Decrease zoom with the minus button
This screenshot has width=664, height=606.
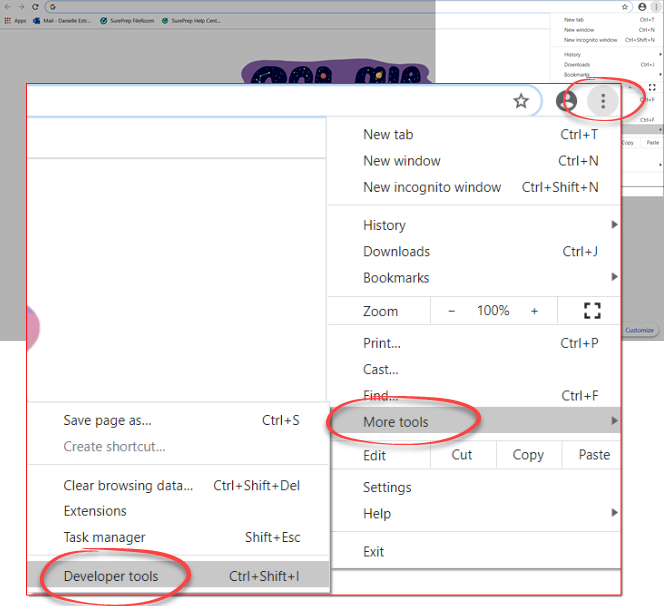click(452, 311)
